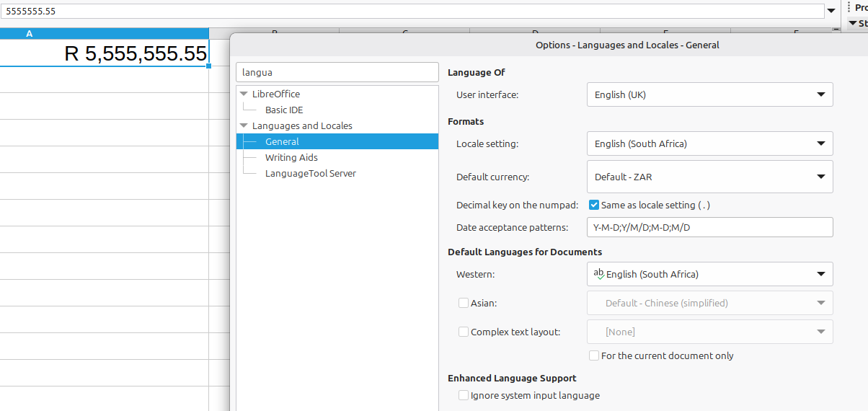Enable the Asian languages checkbox
Viewport: 868px width, 411px height.
point(464,304)
